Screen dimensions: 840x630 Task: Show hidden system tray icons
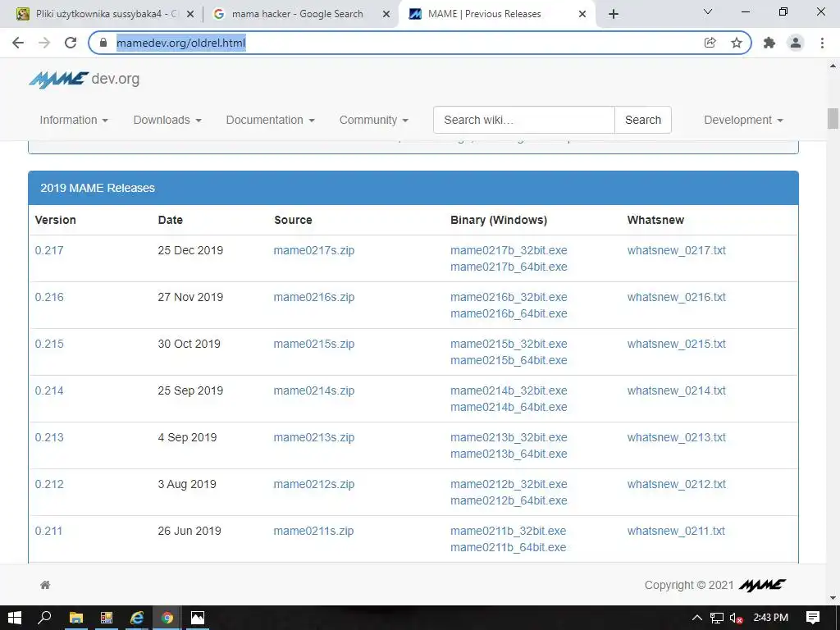697,618
